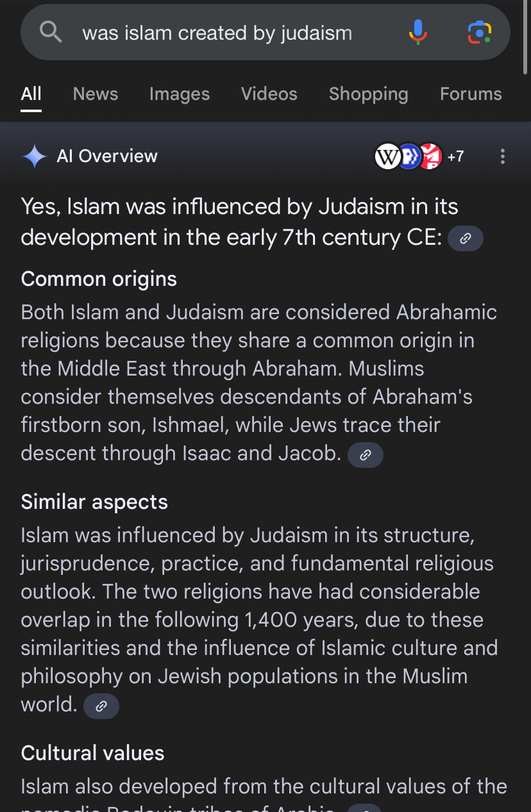Open source link after headline summary
The width and height of the screenshot is (531, 812).
[466, 238]
